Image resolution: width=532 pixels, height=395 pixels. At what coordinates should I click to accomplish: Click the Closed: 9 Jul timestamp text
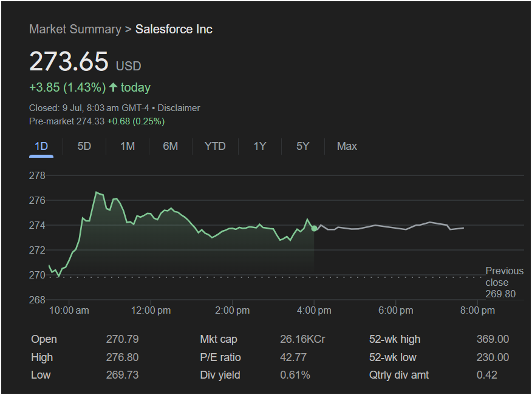point(89,108)
